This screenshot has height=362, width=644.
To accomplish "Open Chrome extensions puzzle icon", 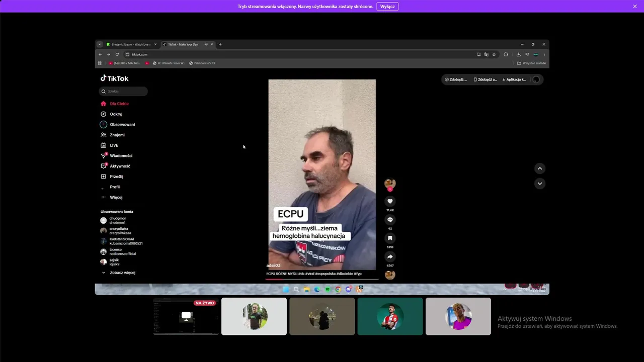I will point(506,54).
